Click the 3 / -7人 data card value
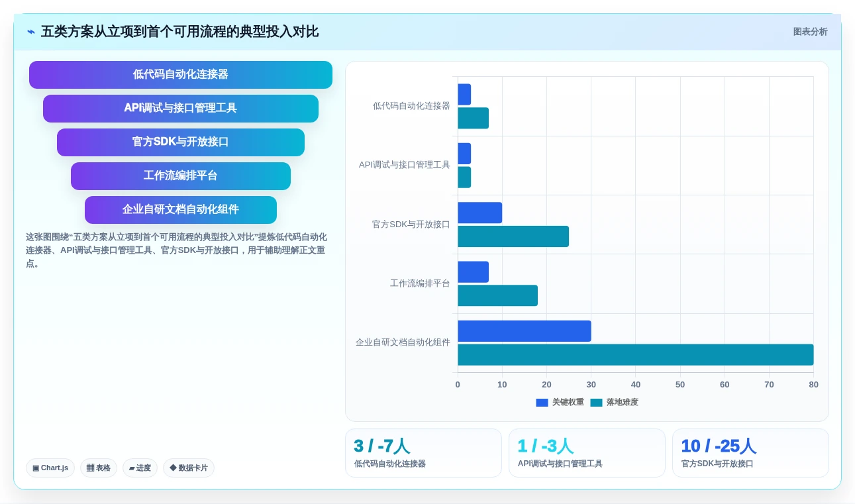Image resolution: width=855 pixels, height=504 pixels. 382,446
